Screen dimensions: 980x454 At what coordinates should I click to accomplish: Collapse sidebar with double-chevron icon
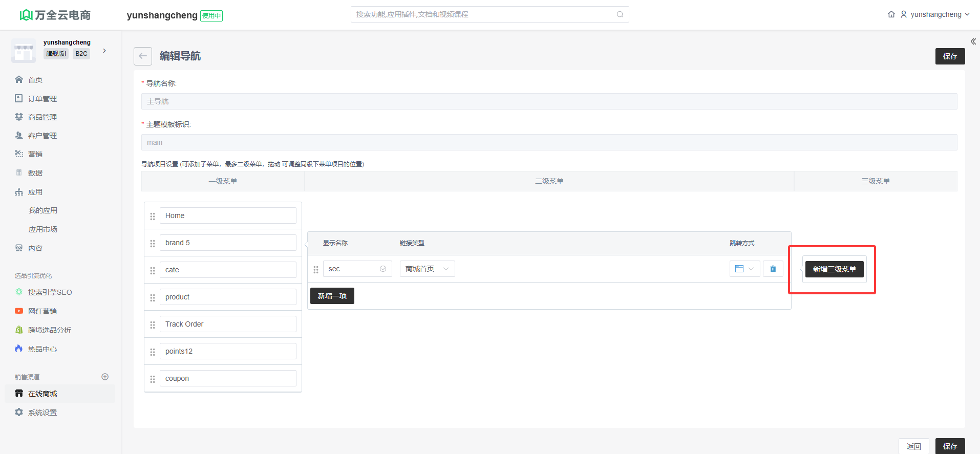973,41
